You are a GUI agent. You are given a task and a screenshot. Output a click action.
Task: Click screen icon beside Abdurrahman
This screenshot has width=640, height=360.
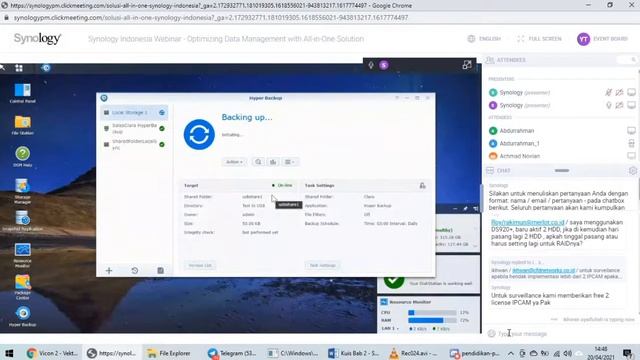pyautogui.click(x=631, y=131)
